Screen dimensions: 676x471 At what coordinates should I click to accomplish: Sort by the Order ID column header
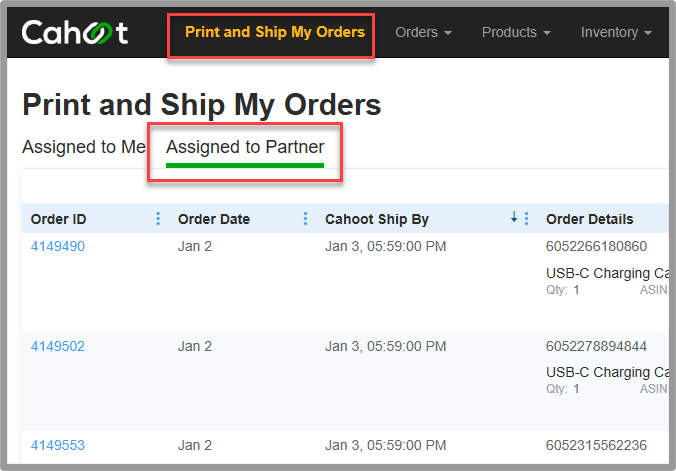pos(58,219)
